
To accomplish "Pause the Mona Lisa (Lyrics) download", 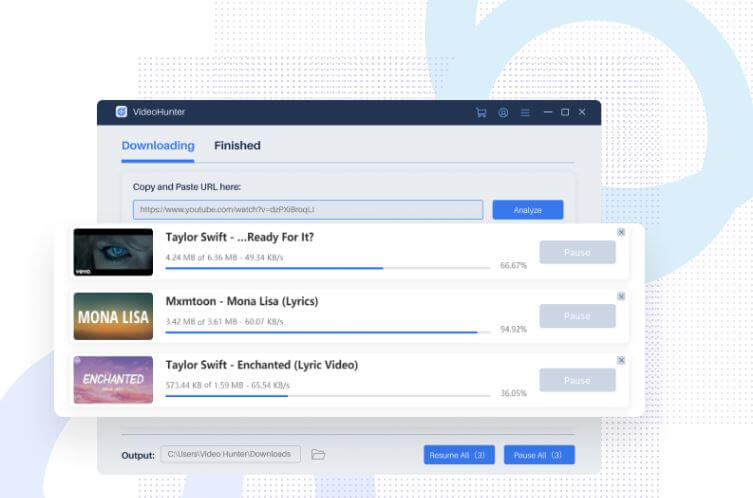I will pyautogui.click(x=577, y=316).
